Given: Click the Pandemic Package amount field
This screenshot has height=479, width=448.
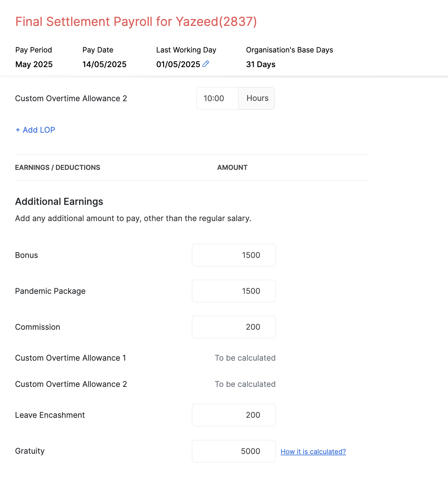Looking at the screenshot, I should point(234,291).
